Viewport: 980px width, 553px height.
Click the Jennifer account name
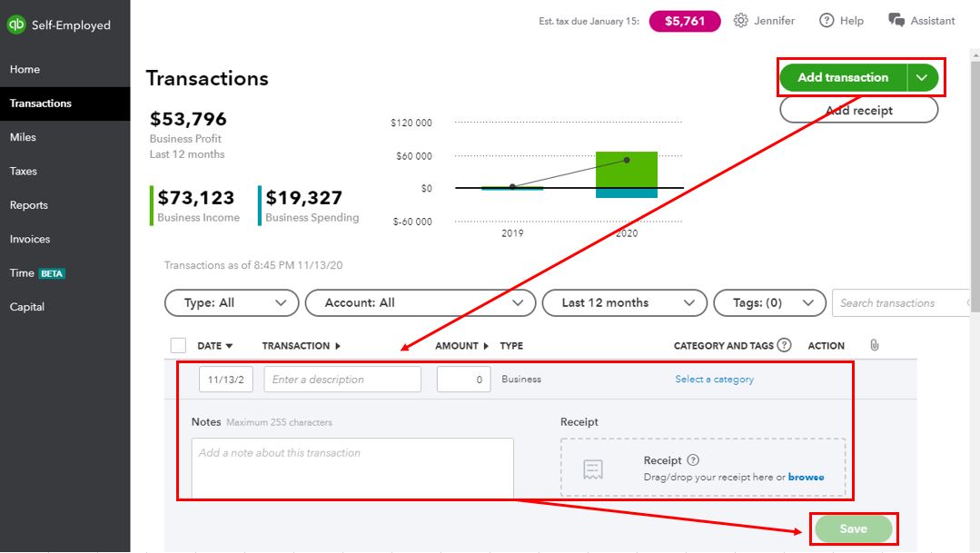pos(775,21)
